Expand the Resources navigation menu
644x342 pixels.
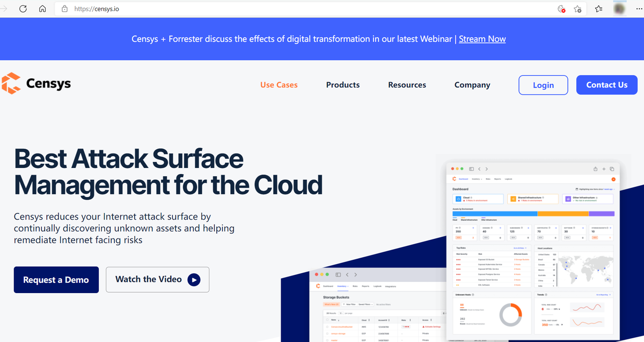pyautogui.click(x=407, y=85)
